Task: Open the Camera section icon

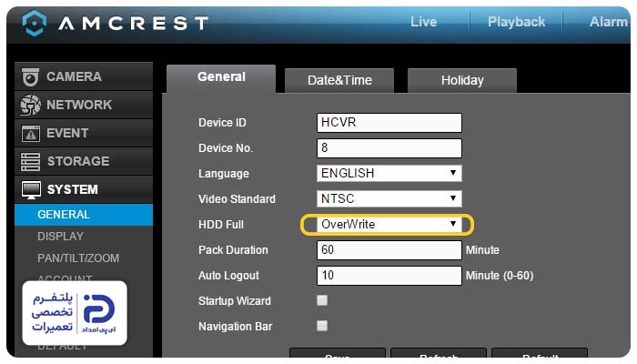Action: (31, 77)
